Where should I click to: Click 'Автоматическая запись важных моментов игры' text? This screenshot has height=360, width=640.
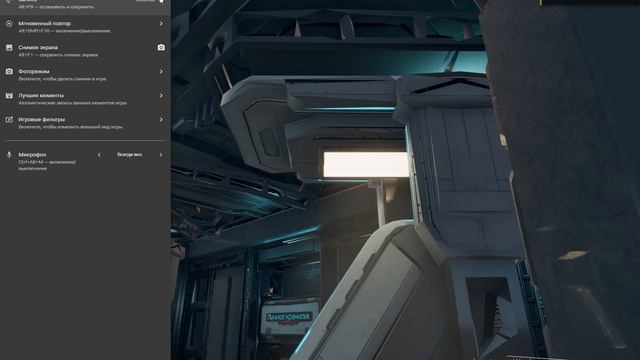coord(73,103)
